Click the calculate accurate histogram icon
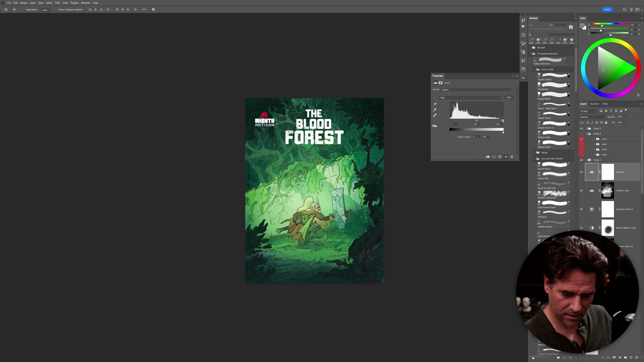Screen dimensions: 644x362 click(x=435, y=126)
